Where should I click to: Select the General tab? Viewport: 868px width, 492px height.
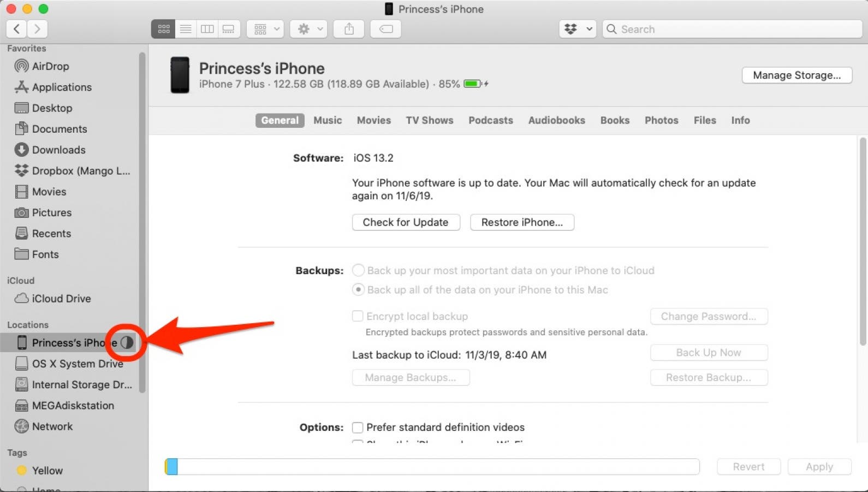(x=280, y=120)
